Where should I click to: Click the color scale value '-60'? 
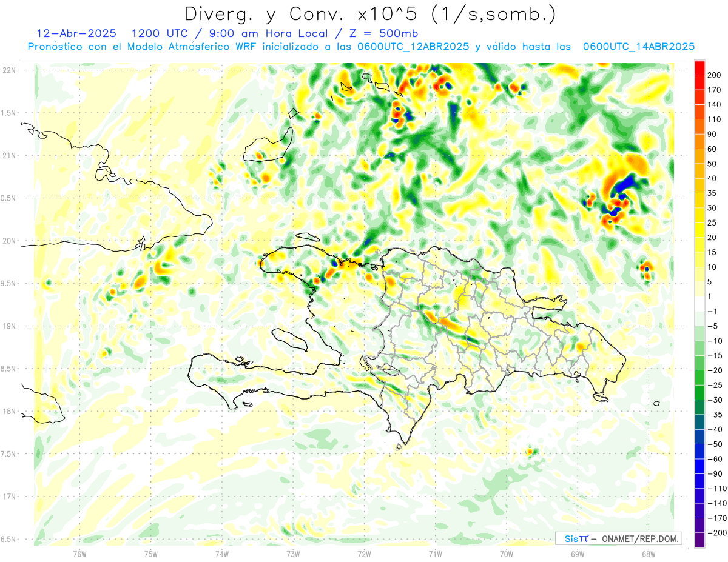[x=715, y=459]
